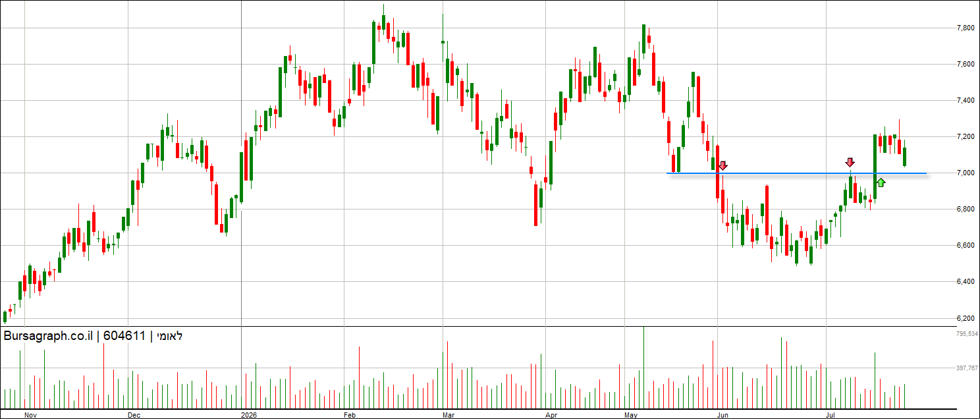
Task: Click the 7,800 price axis label
Action: click(x=965, y=28)
